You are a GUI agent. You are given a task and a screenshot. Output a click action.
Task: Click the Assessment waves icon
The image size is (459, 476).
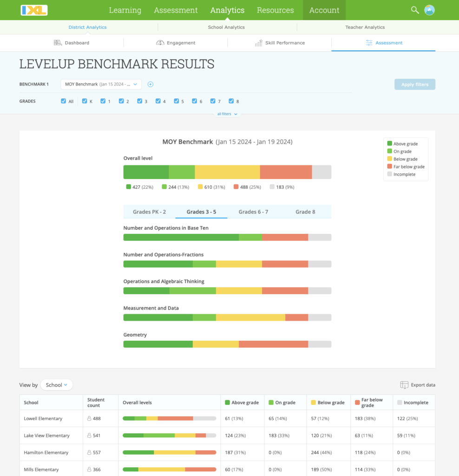368,42
